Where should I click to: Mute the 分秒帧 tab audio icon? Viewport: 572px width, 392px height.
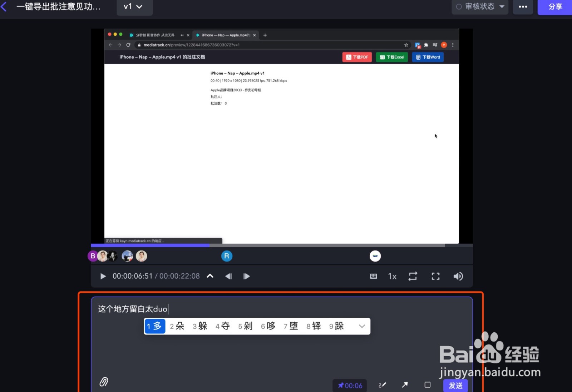click(x=182, y=35)
